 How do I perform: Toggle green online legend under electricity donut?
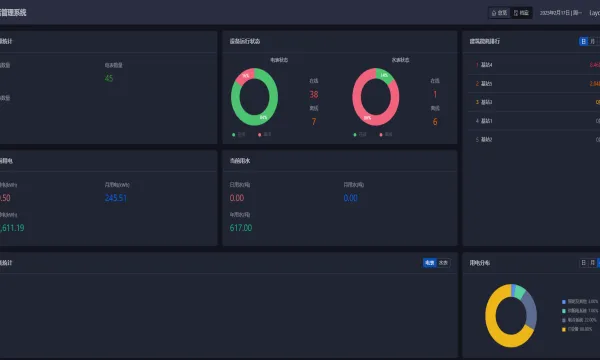238,135
